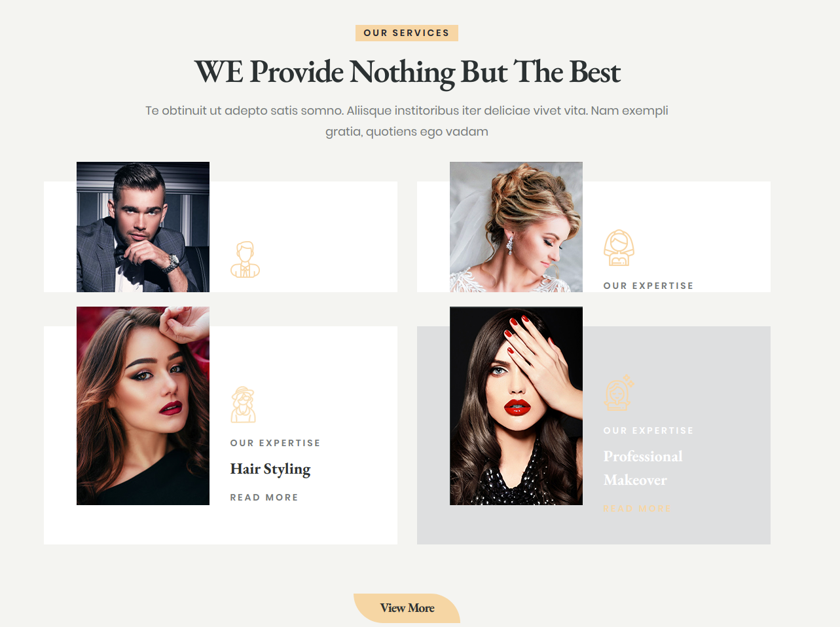The width and height of the screenshot is (840, 627).
Task: Click the woman with hat icon
Action: (244, 404)
